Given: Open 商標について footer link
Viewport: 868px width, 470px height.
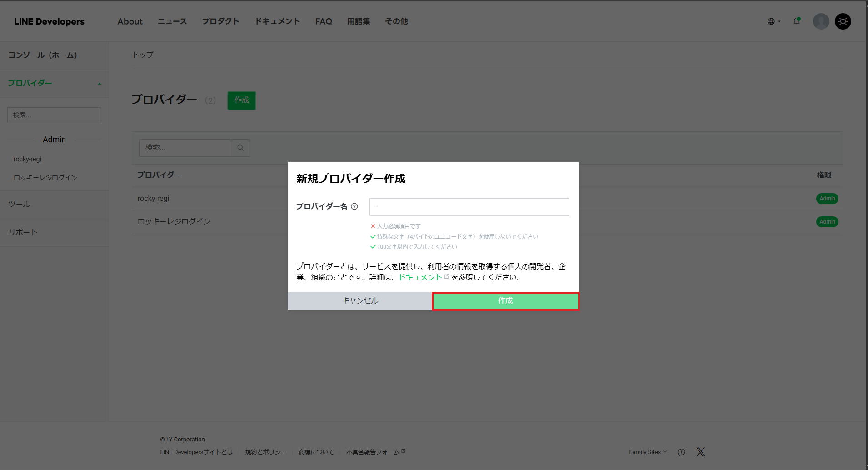Looking at the screenshot, I should tap(316, 452).
